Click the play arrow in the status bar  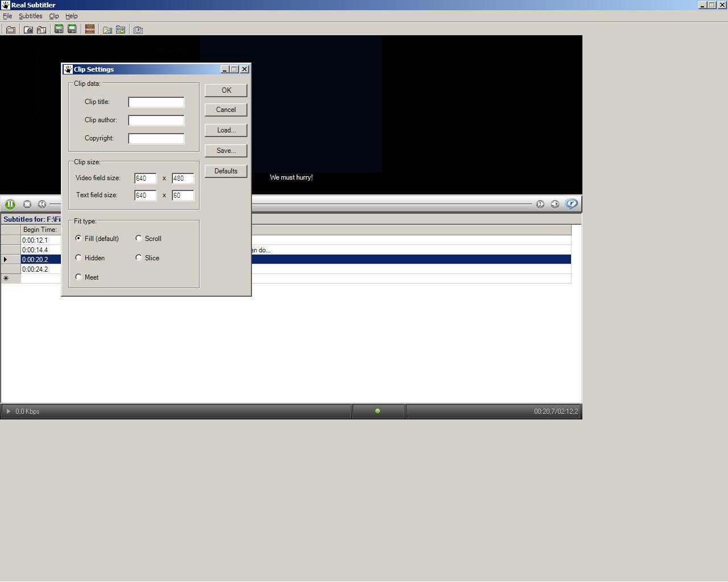click(x=9, y=411)
